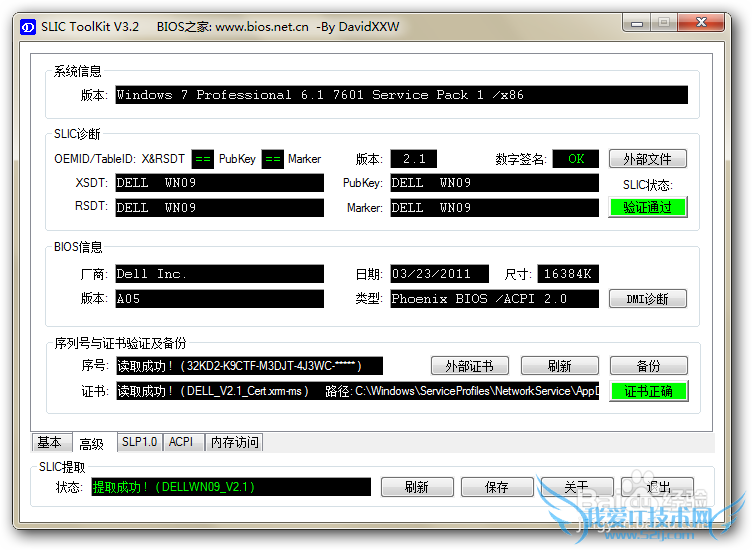This screenshot has width=752, height=550.
Task: Click the 外部文件 button
Action: pos(647,159)
